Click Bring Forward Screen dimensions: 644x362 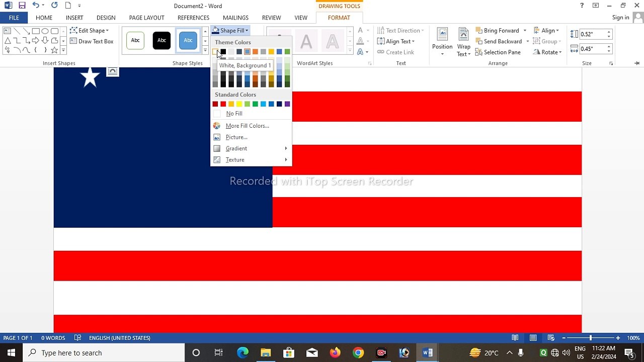point(497,31)
